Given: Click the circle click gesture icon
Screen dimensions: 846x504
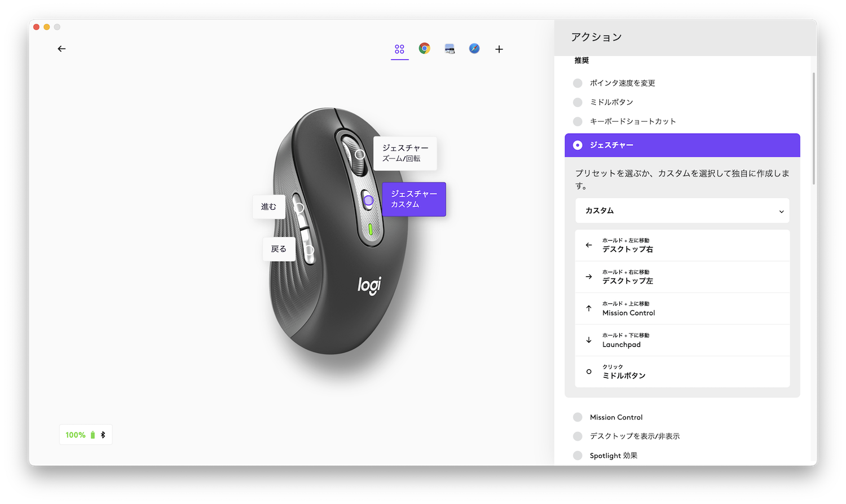Looking at the screenshot, I should click(x=589, y=372).
